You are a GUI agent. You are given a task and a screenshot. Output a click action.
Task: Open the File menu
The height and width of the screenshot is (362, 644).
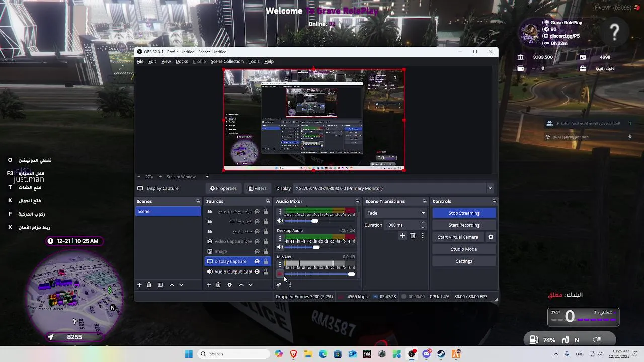[140, 61]
